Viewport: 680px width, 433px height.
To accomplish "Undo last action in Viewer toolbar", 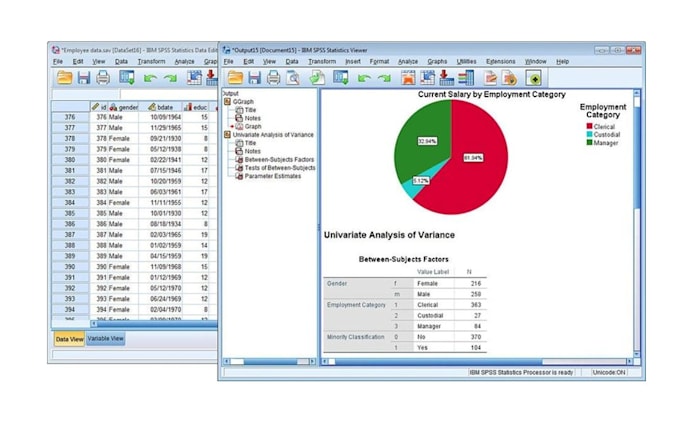I will pyautogui.click(x=364, y=78).
